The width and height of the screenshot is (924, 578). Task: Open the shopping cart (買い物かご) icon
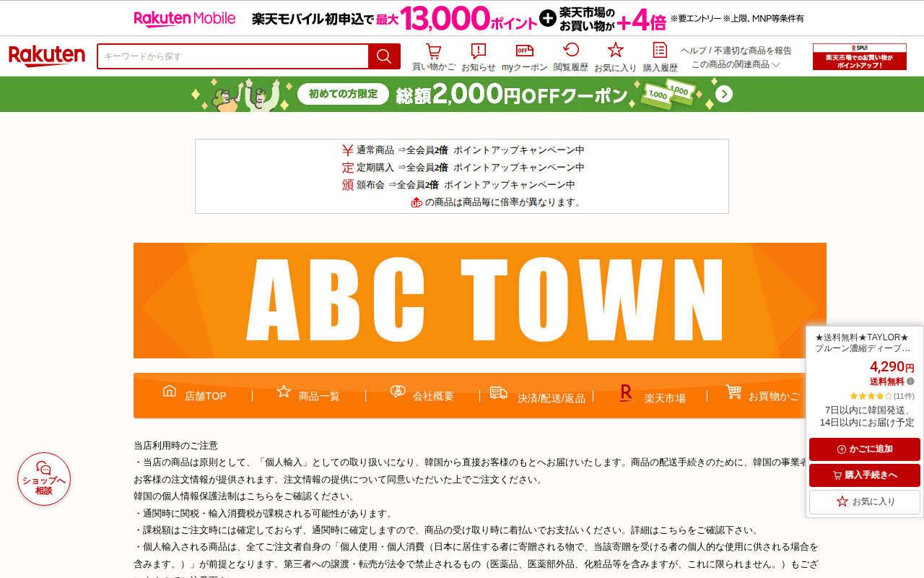pos(433,51)
